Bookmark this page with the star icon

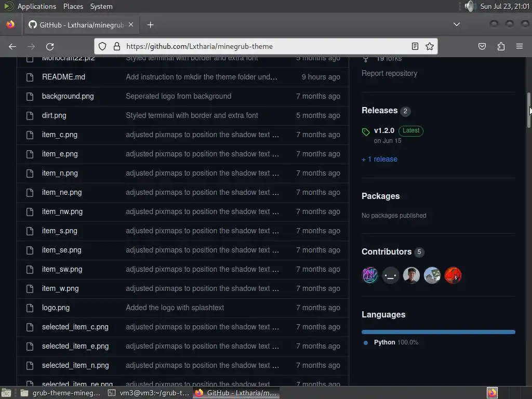tap(430, 46)
